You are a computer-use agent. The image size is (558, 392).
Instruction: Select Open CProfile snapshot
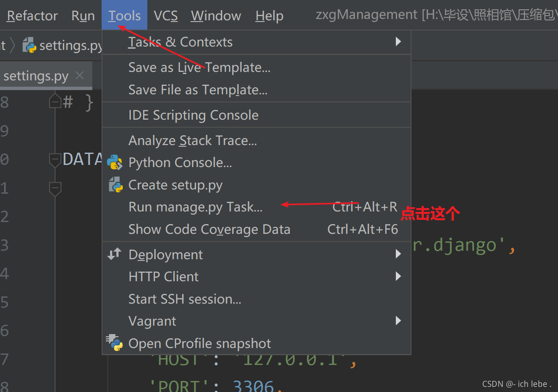257,343
